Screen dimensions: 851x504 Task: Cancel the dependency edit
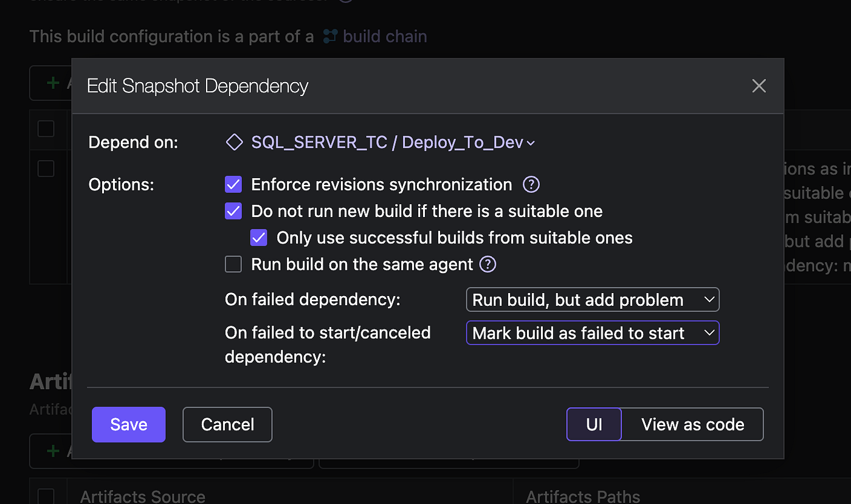[x=227, y=424]
